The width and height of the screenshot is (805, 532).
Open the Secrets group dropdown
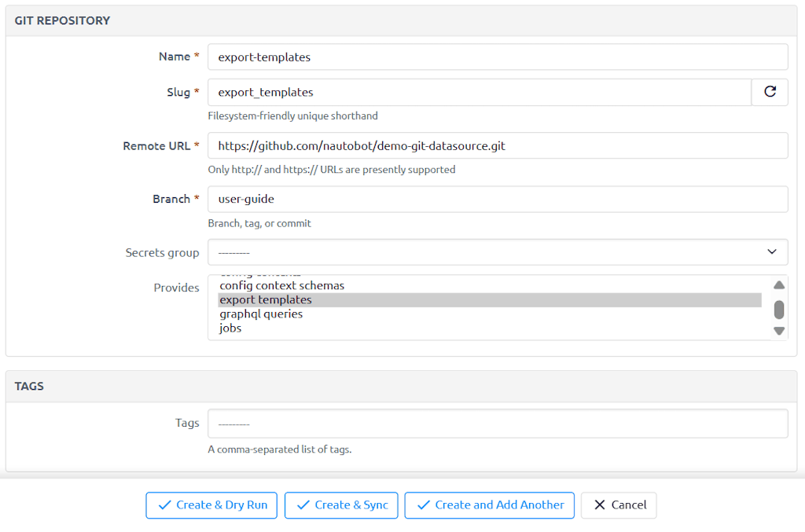click(x=497, y=252)
